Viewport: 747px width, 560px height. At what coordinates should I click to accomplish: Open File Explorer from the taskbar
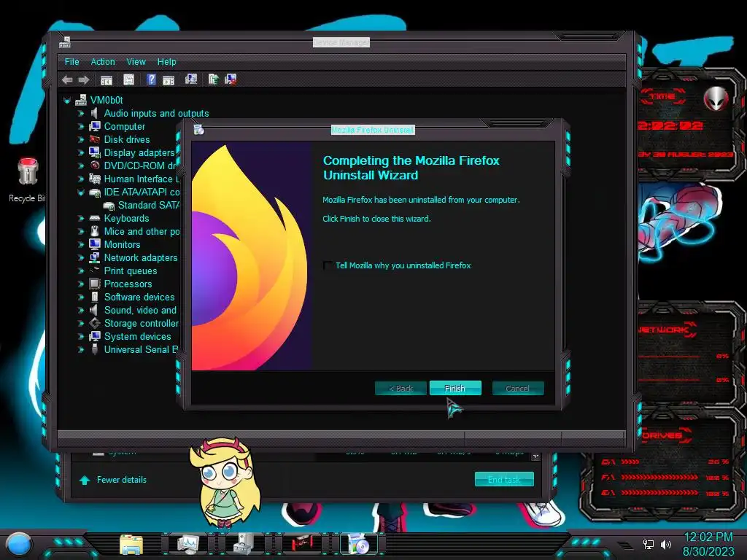click(131, 544)
